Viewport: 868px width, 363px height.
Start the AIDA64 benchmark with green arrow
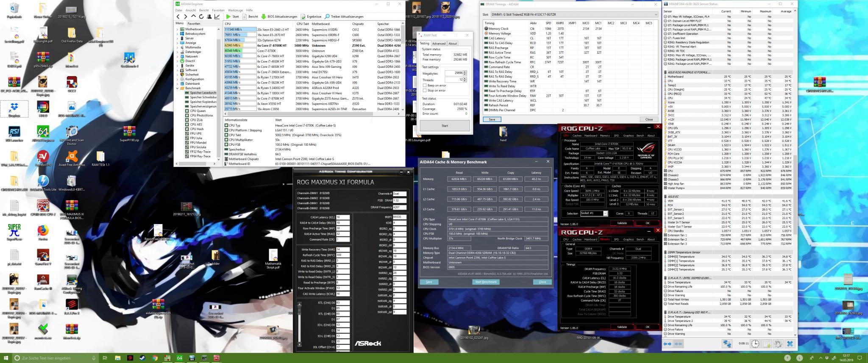click(x=232, y=17)
